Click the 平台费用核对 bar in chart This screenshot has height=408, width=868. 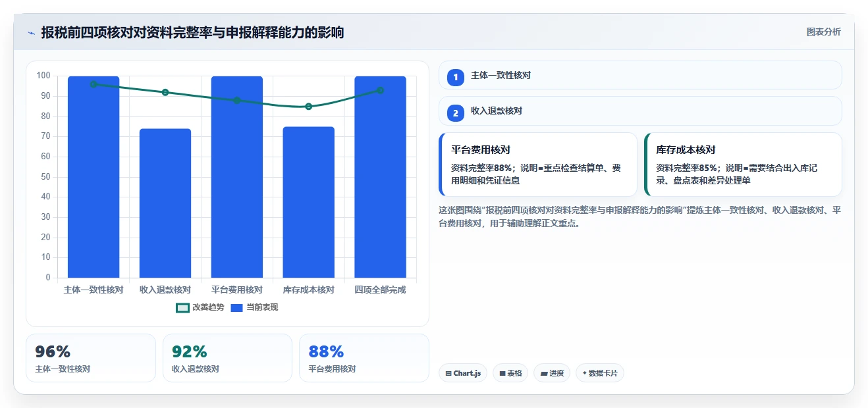(237, 177)
